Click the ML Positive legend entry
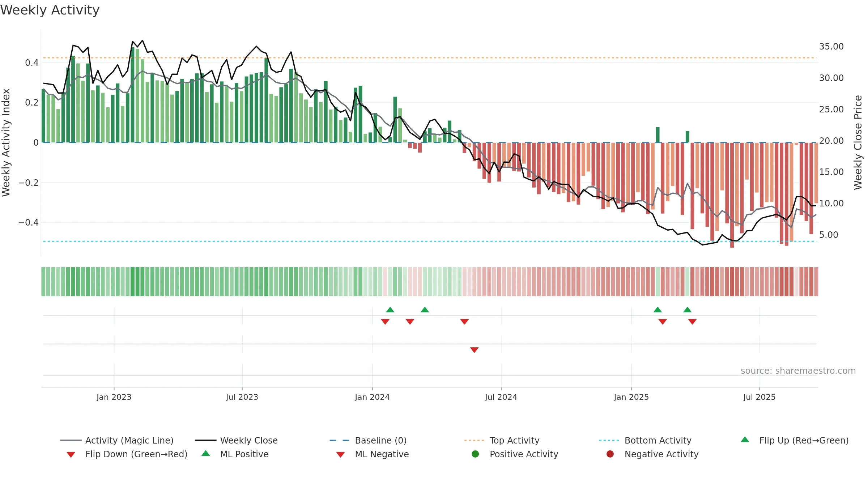The height and width of the screenshot is (488, 868). click(x=235, y=454)
